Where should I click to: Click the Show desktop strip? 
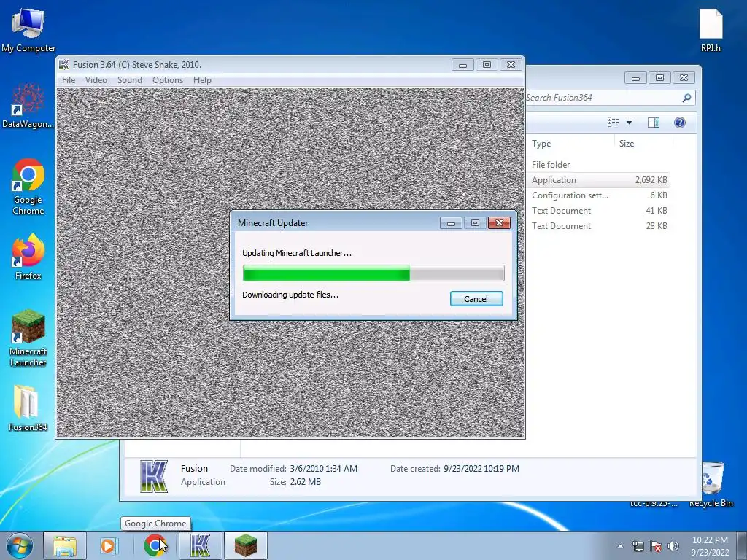click(x=742, y=545)
